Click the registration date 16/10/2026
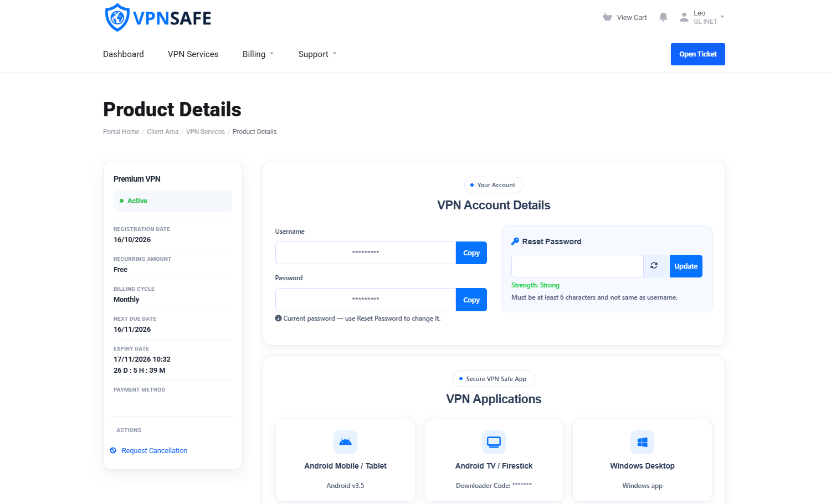Screen dimensions: 831x504 click(x=132, y=240)
